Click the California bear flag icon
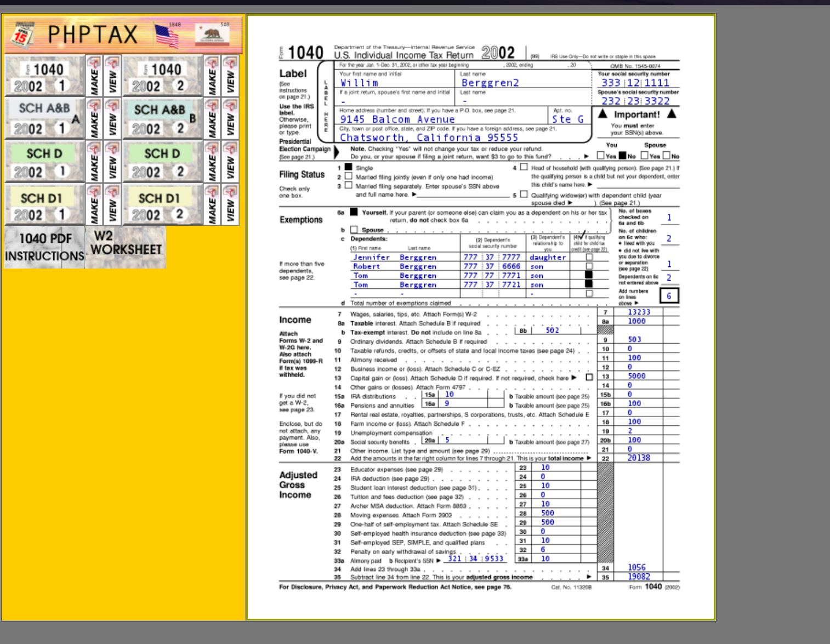 click(212, 35)
